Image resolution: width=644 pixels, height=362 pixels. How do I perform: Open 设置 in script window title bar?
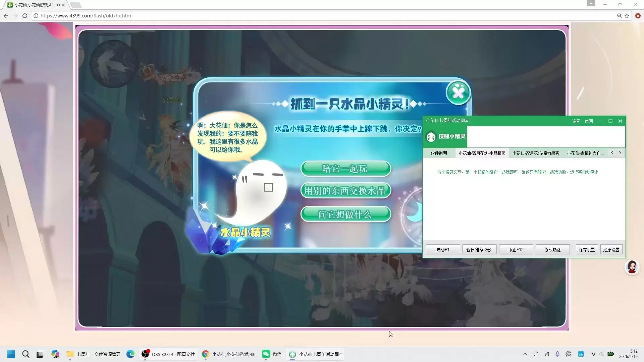pyautogui.click(x=576, y=121)
